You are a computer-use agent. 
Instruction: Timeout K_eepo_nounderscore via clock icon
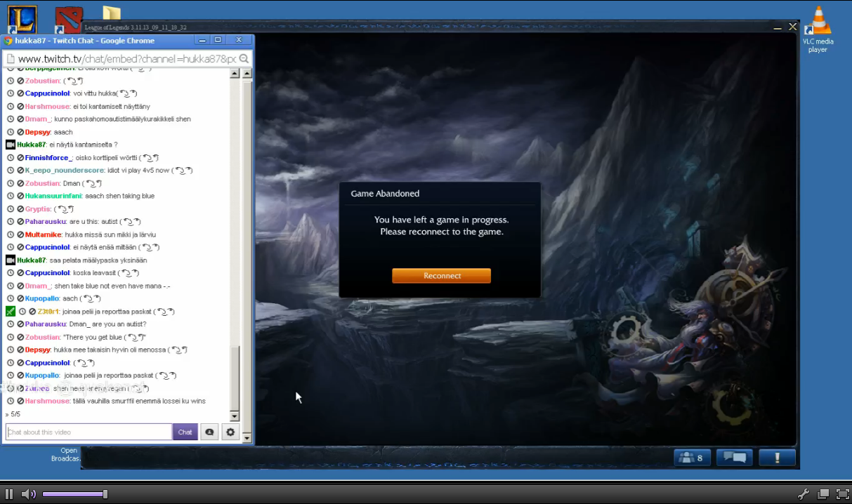click(11, 171)
